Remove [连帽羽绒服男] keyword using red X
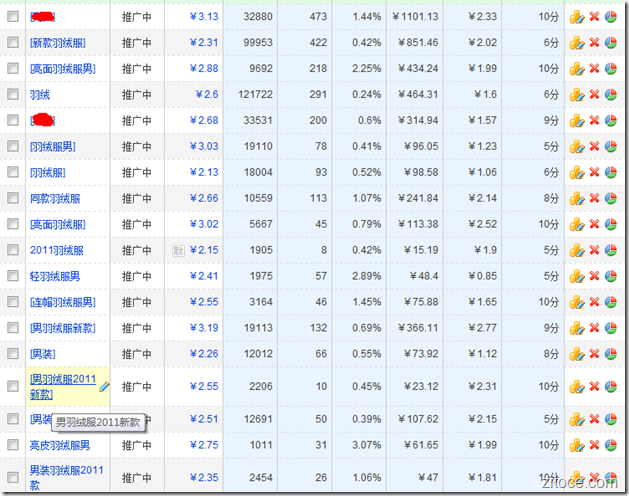The width and height of the screenshot is (629, 496). click(594, 302)
